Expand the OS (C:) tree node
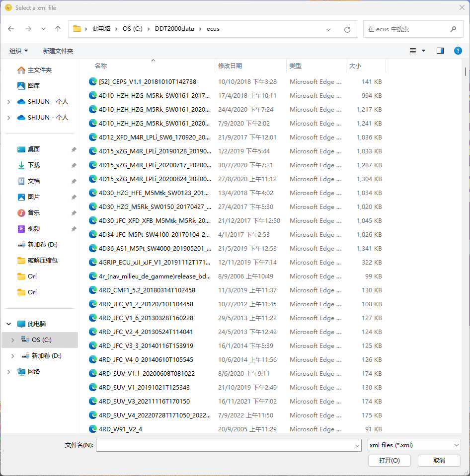470x476 pixels. tap(12, 340)
